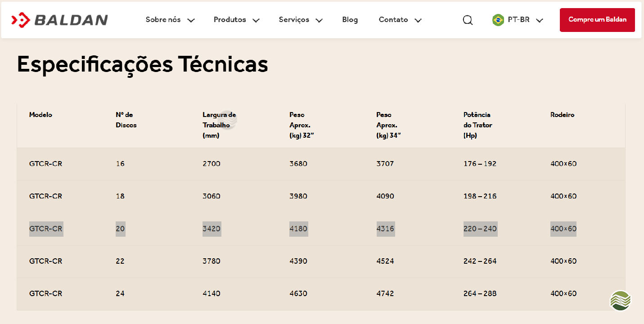This screenshot has width=644, height=324.
Task: Click the Modelo column header
Action: [x=41, y=115]
